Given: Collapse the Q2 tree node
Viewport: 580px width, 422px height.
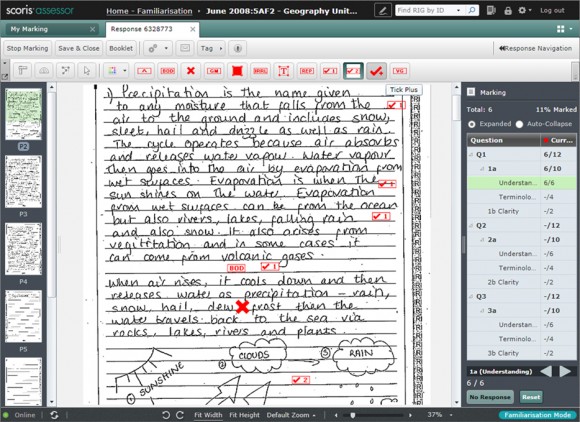Looking at the screenshot, I should pyautogui.click(x=471, y=225).
